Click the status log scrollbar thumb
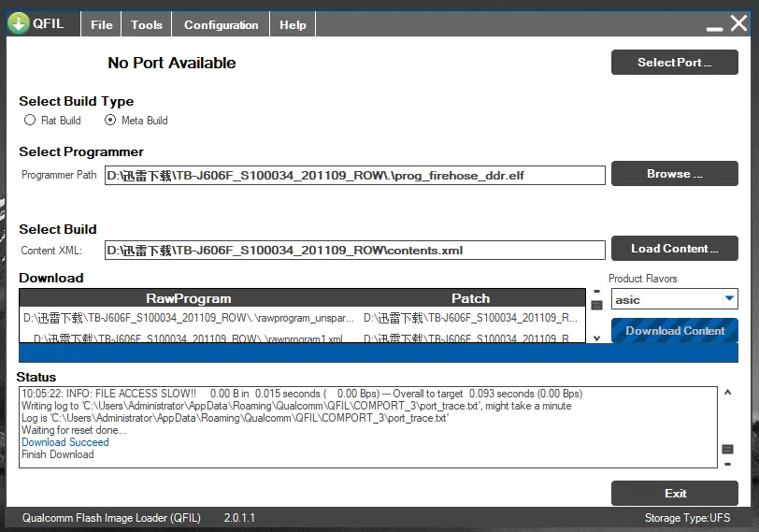Screen dimensions: 759x532 [x=727, y=449]
